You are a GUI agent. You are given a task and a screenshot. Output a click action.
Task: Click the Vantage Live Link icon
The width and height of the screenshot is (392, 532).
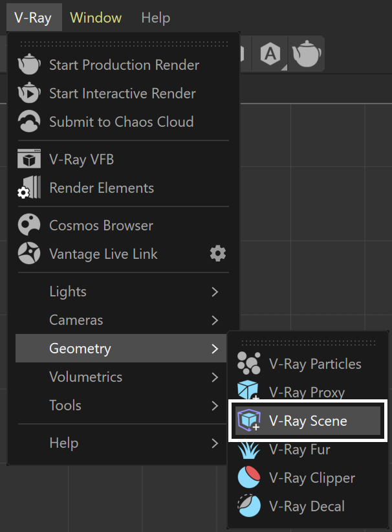click(x=29, y=254)
